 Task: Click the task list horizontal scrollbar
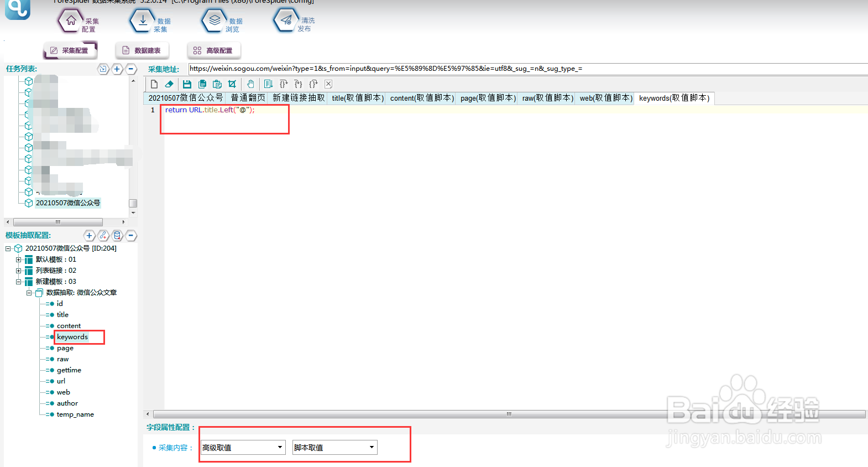tap(57, 222)
